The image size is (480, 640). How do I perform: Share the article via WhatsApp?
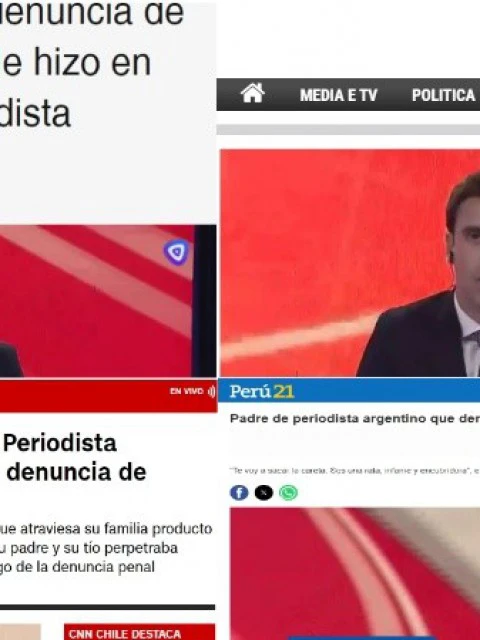(288, 493)
